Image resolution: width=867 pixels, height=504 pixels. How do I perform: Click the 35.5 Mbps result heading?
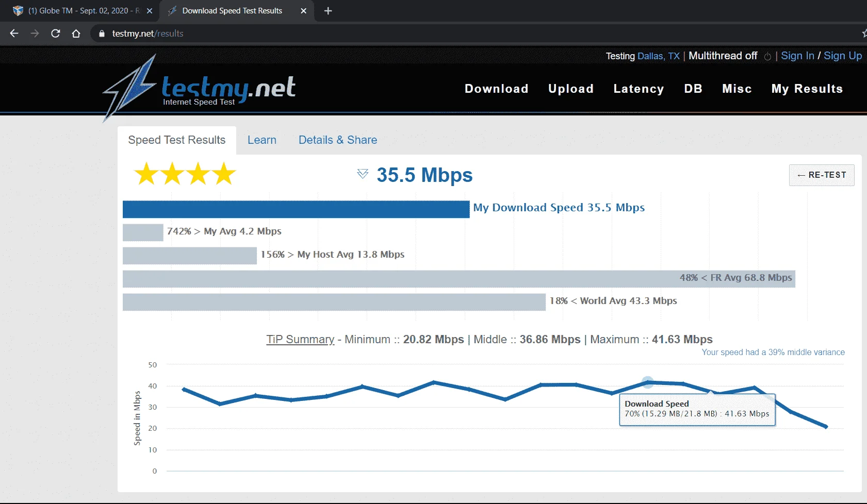tap(424, 175)
